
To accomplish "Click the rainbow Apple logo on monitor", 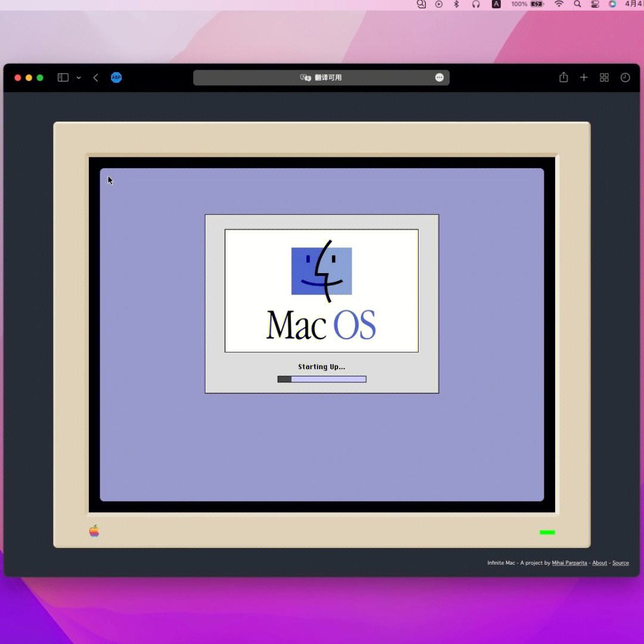I will [94, 531].
